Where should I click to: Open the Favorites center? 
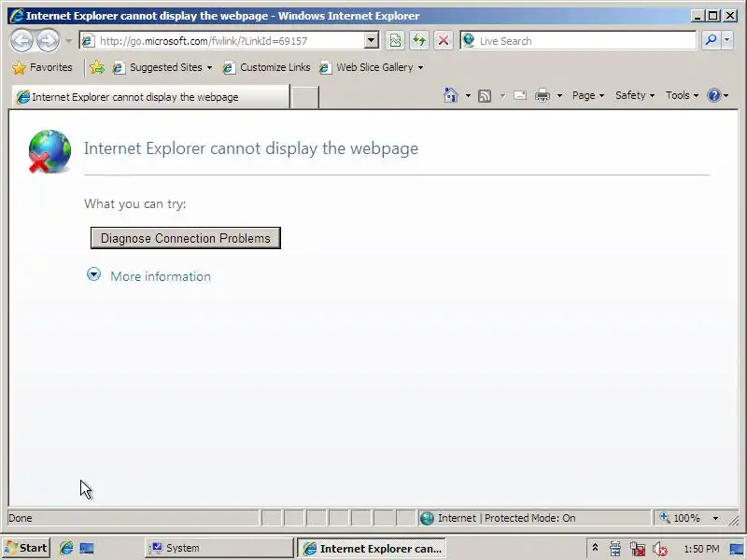pyautogui.click(x=42, y=67)
